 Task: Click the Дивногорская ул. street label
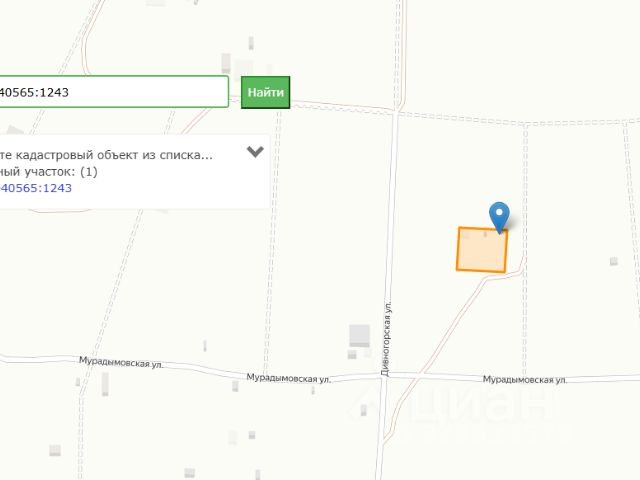click(x=386, y=338)
